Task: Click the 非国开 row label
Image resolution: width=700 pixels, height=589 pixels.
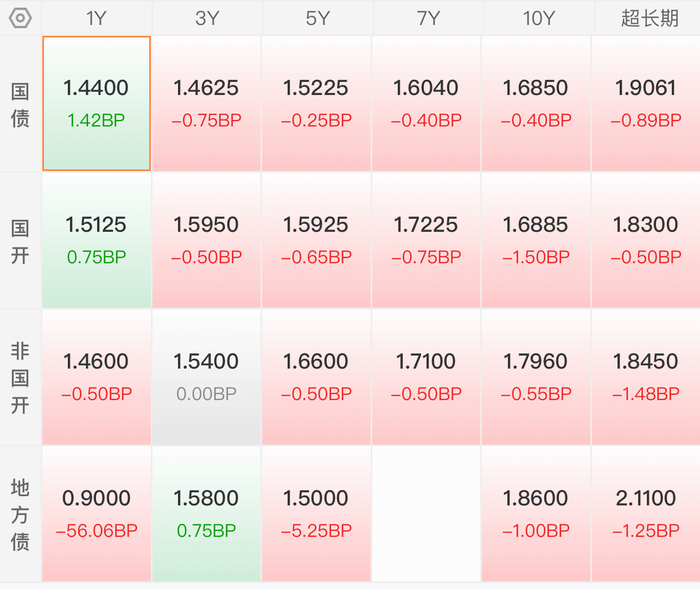Action: pyautogui.click(x=20, y=378)
